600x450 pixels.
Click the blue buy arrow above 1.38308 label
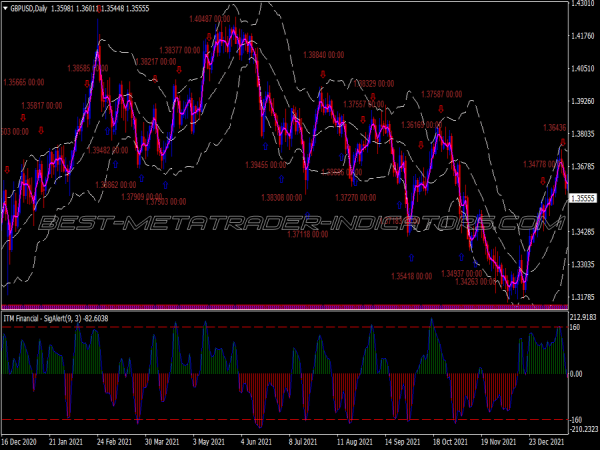[282, 179]
